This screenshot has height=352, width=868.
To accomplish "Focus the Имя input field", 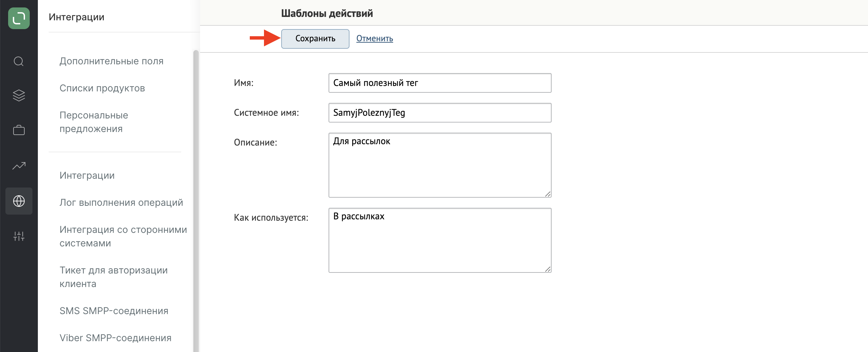I will click(440, 83).
